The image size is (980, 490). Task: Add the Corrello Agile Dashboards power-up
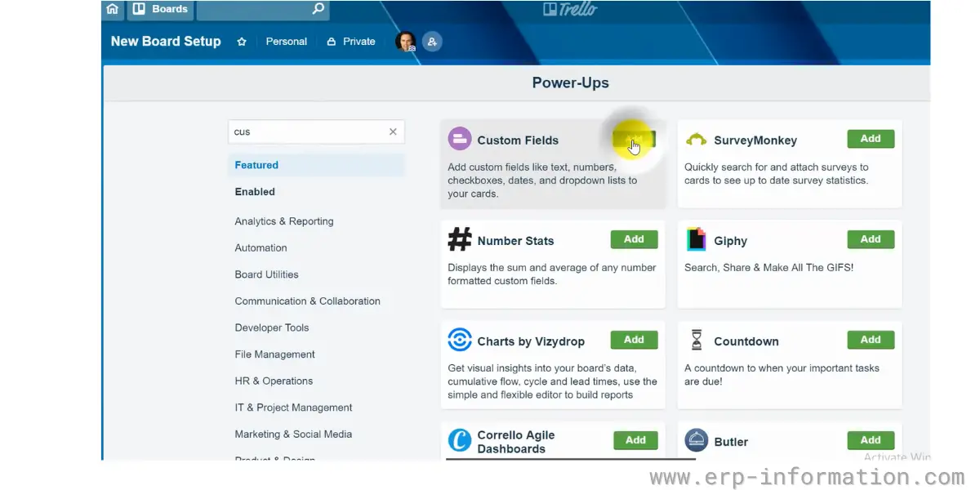pyautogui.click(x=635, y=440)
